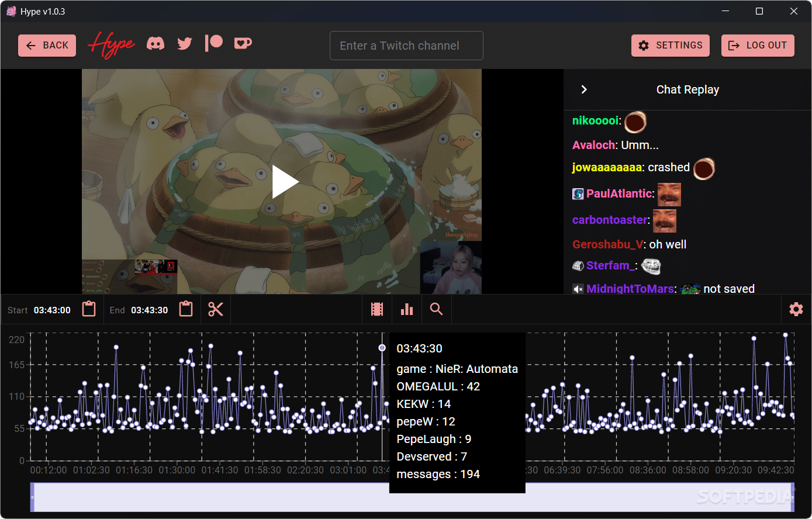Viewport: 812px width, 519px height.
Task: Click the End time 03:43:30 field
Action: click(149, 310)
